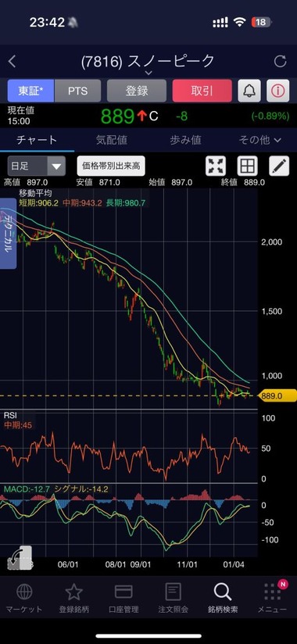Go back with the left chevron
This screenshot has width=297, height=644.
tap(12, 62)
